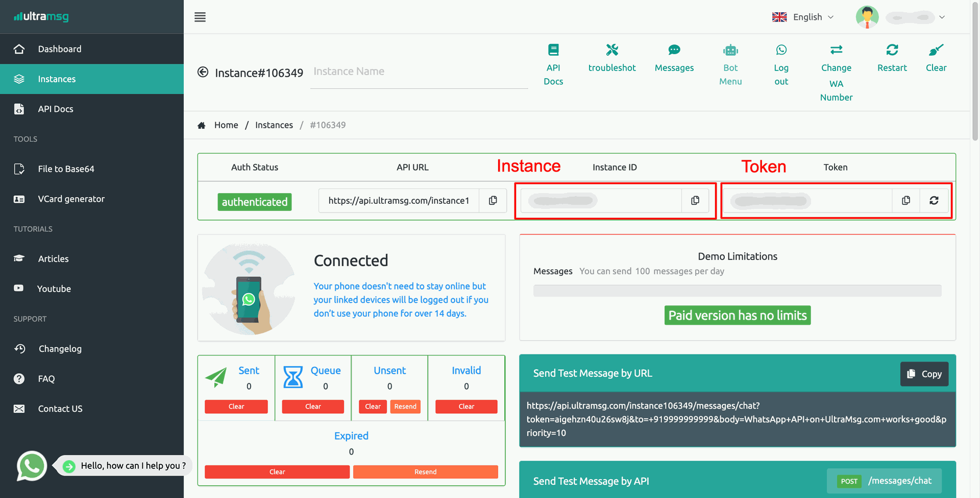This screenshot has height=498, width=980.
Task: Open the Changelog sidebar item
Action: [x=60, y=349]
